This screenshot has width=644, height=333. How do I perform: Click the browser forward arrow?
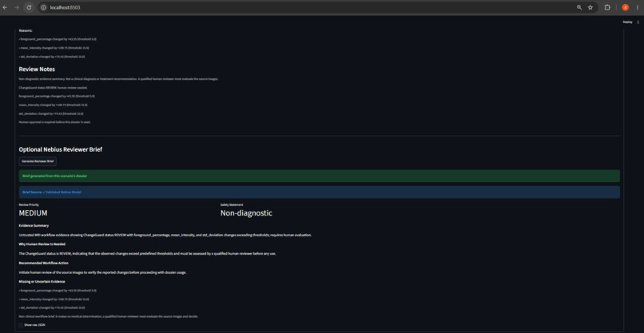[17, 7]
